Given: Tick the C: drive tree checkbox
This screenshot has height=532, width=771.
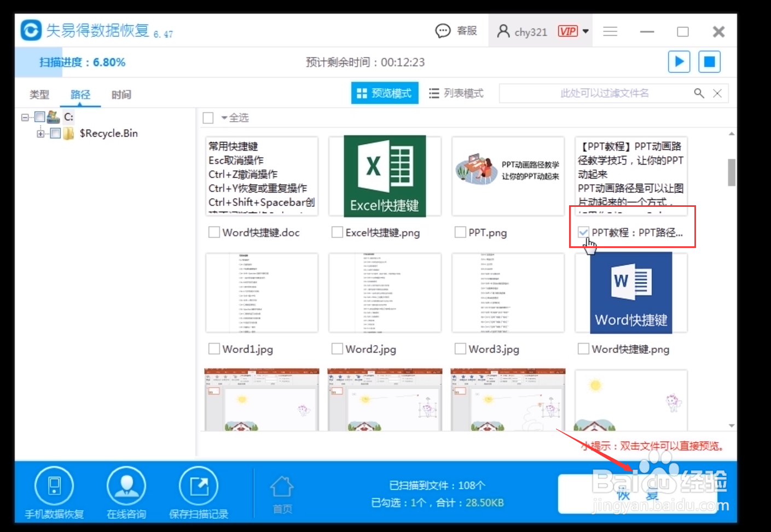Looking at the screenshot, I should click(39, 117).
